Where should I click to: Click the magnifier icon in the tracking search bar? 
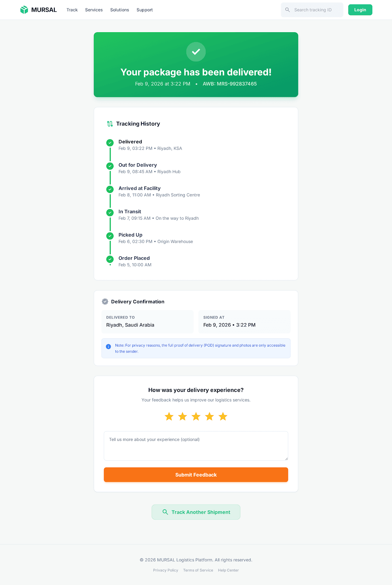pos(288,10)
